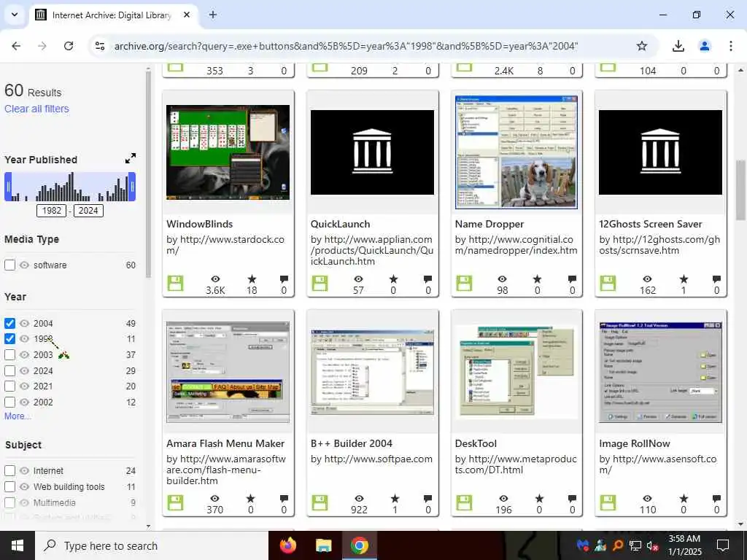Viewport: 747px width, 560px height.
Task: Open the QuickLaunch item title
Action: (x=340, y=224)
